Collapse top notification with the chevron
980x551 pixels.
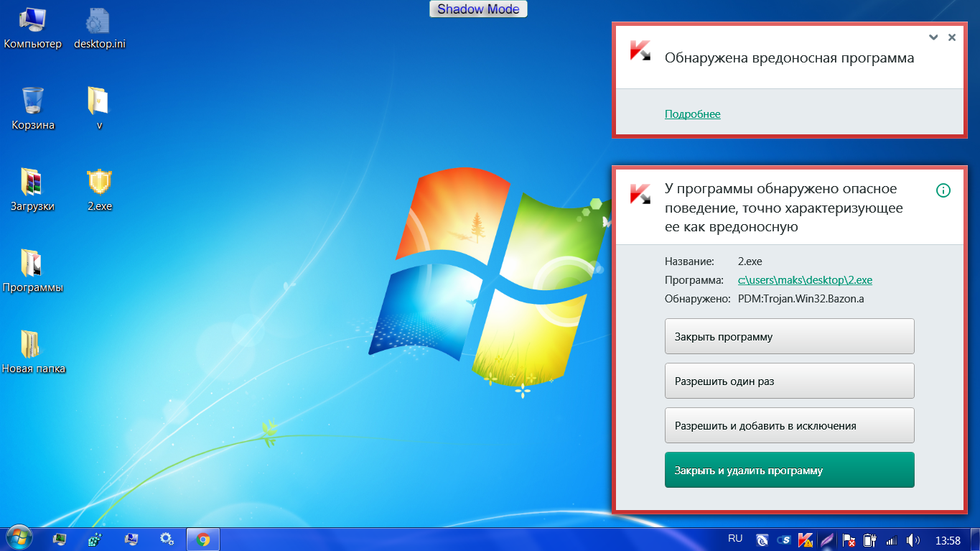pos(933,37)
